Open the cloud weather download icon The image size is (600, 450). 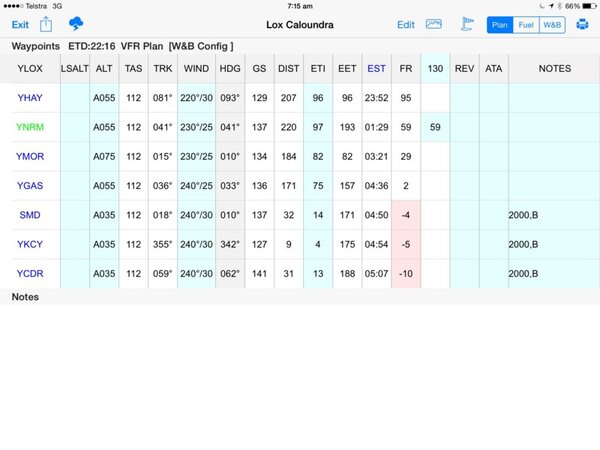point(76,24)
